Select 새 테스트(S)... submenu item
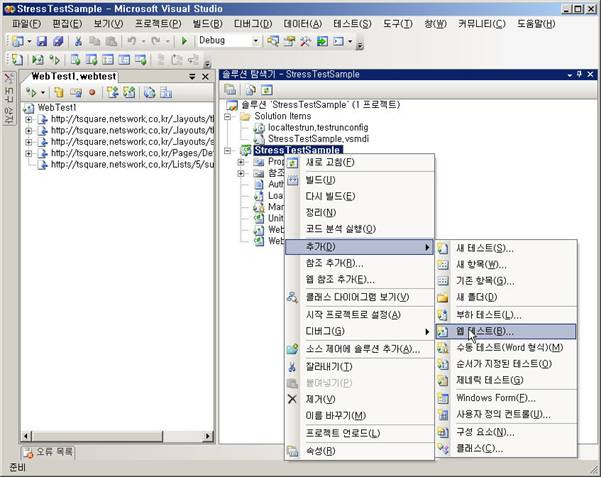Image resolution: width=601 pixels, height=477 pixels. [506, 248]
